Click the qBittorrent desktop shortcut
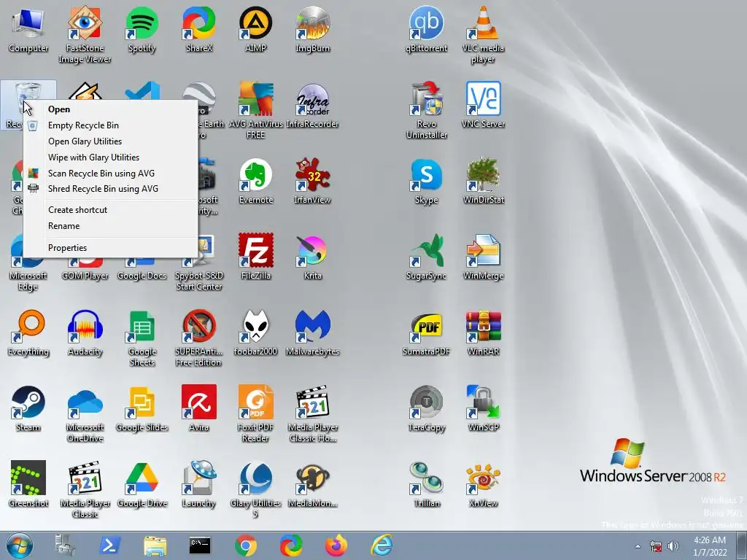The width and height of the screenshot is (747, 560). point(426,29)
